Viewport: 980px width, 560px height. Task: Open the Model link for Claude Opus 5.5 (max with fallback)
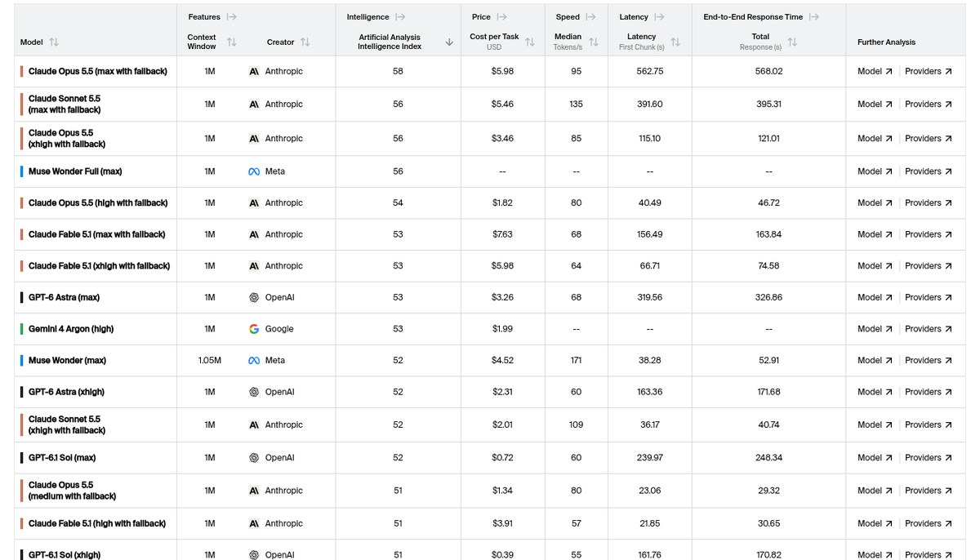[875, 72]
